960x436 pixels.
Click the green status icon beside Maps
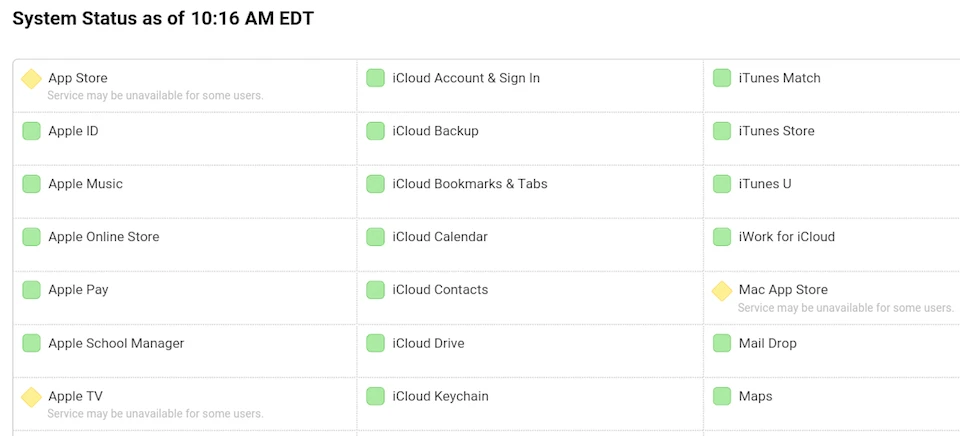pos(722,397)
